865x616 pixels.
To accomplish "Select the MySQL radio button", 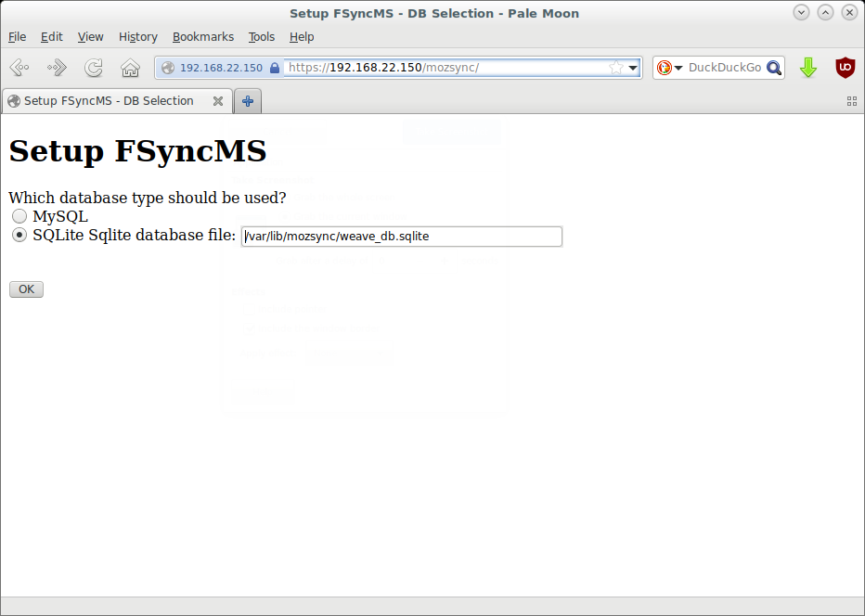I will [19, 216].
